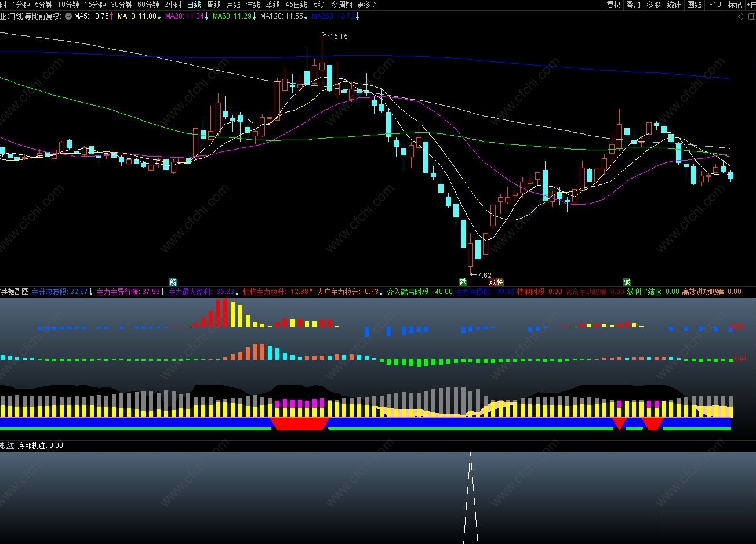This screenshot has width=756, height=544.
Task: Click the 15.15 high price label
Action: (x=339, y=37)
